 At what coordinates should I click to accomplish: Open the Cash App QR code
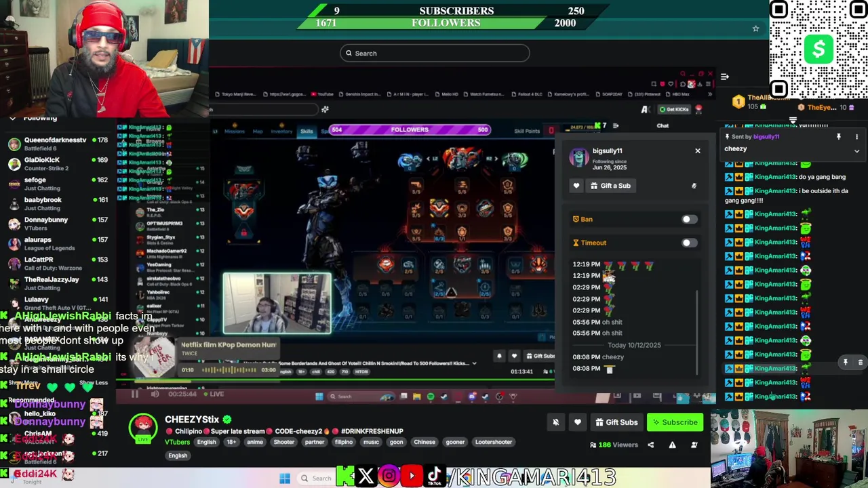pyautogui.click(x=818, y=49)
